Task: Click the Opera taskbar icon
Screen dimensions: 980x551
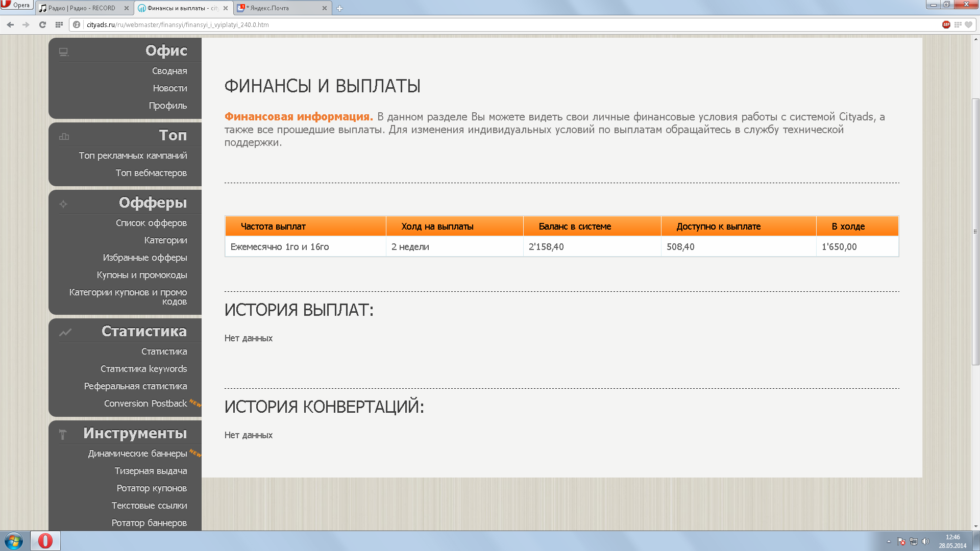Action: [x=45, y=541]
